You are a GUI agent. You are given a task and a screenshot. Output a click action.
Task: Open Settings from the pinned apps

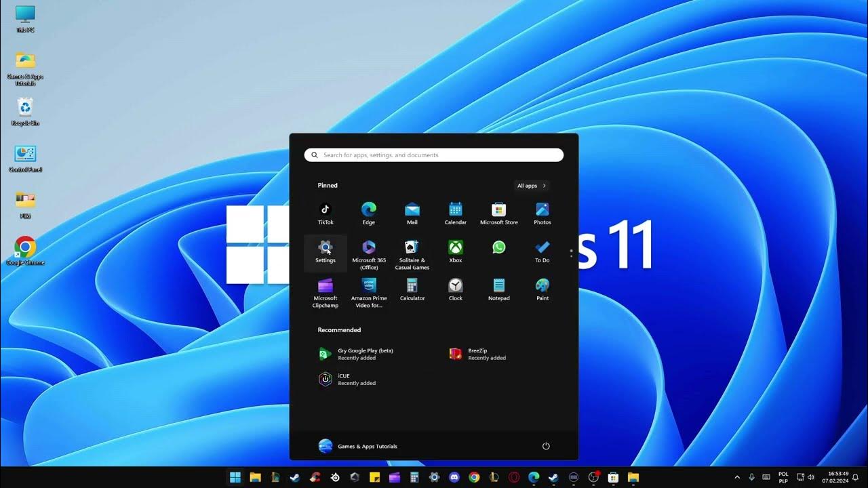click(325, 252)
